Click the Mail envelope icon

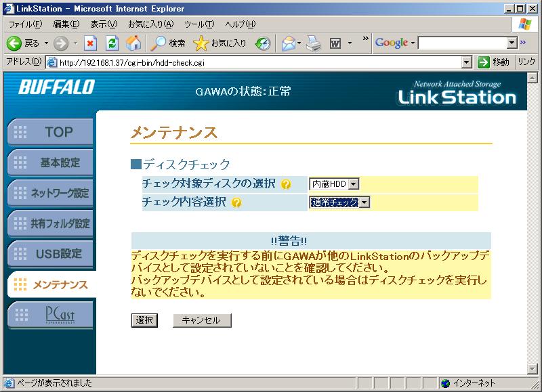(289, 43)
